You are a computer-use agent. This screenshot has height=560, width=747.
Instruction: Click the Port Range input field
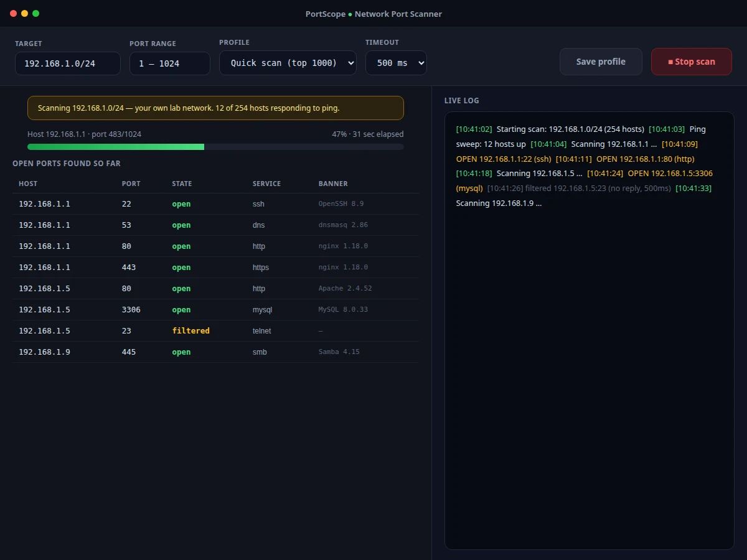(x=170, y=63)
